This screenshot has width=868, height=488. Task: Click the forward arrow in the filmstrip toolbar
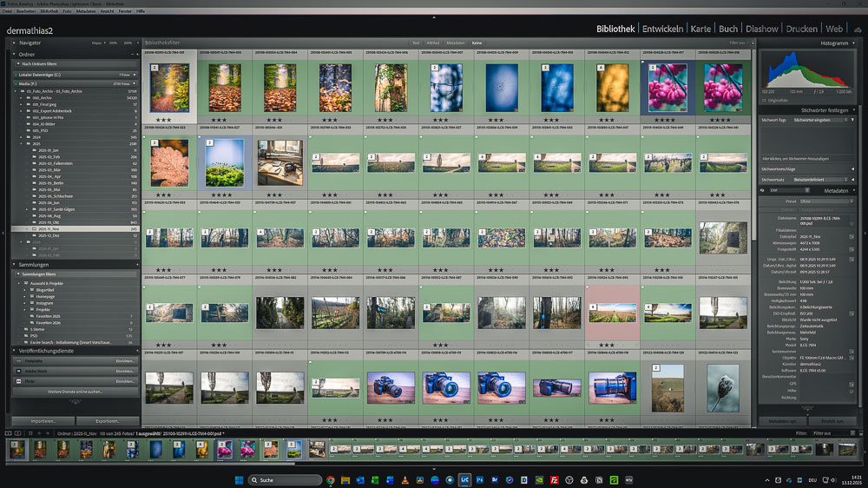[x=48, y=433]
